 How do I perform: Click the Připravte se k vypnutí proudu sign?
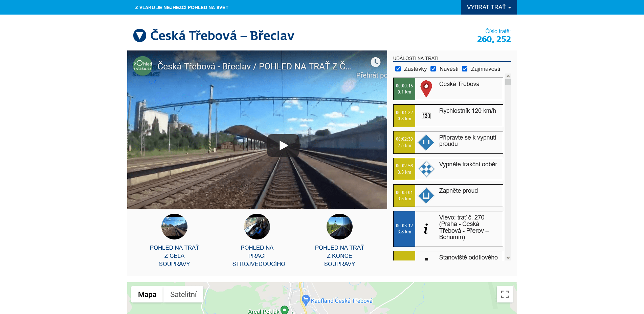[x=426, y=143]
